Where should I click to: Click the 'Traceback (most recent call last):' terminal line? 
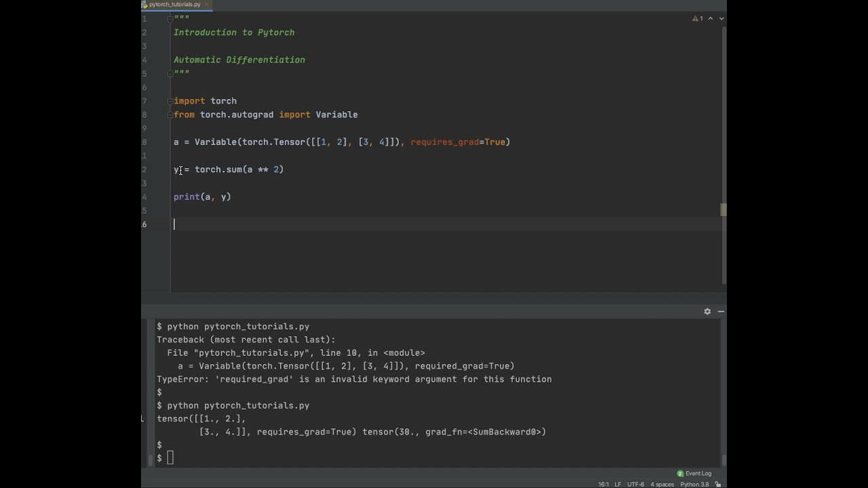tap(246, 340)
